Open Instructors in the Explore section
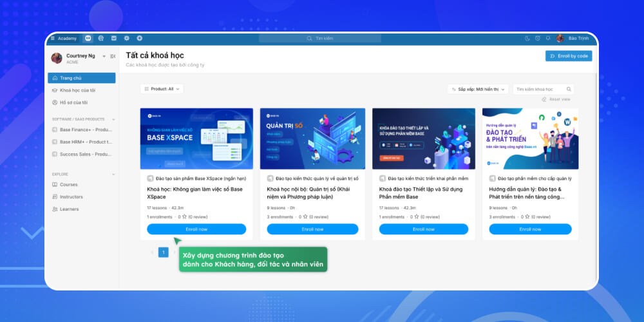Viewport: 644px width, 322px height. coord(71,197)
